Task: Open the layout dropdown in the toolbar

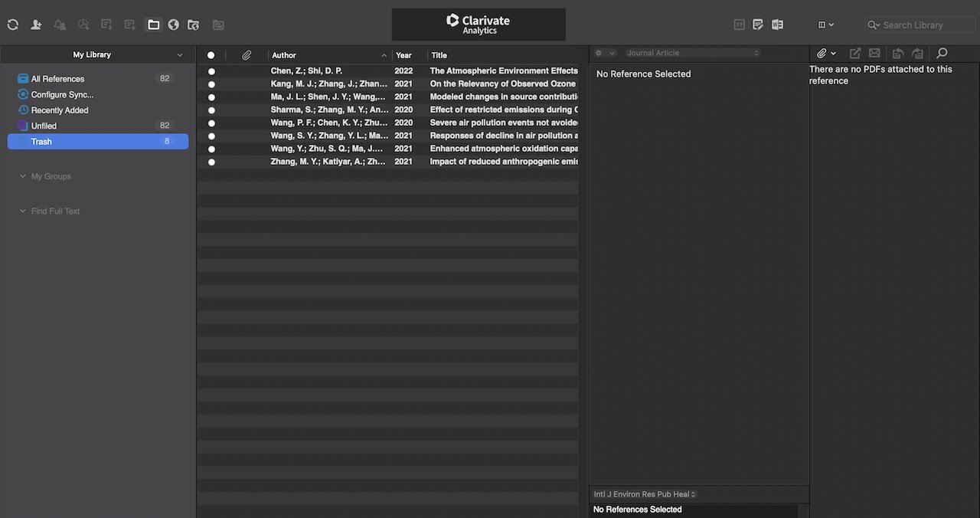Action: 826,25
